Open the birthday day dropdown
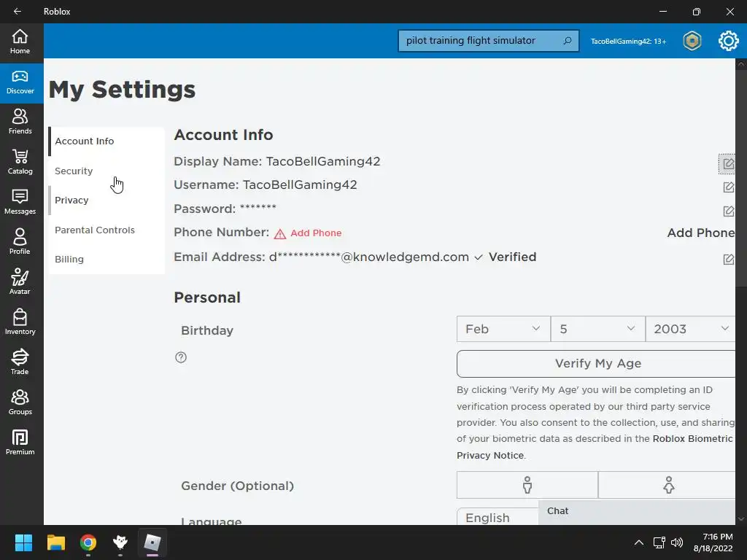This screenshot has height=560, width=747. (x=598, y=329)
